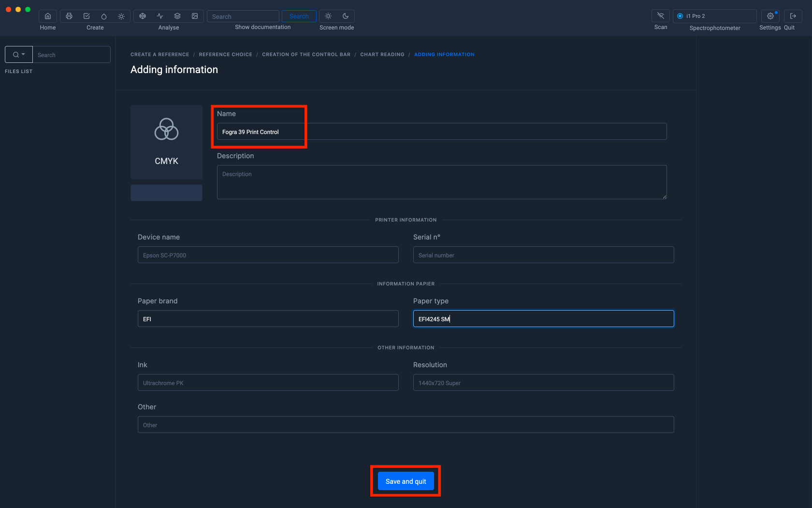Click the Paper type field showing EFI4245 SM

coord(544,319)
